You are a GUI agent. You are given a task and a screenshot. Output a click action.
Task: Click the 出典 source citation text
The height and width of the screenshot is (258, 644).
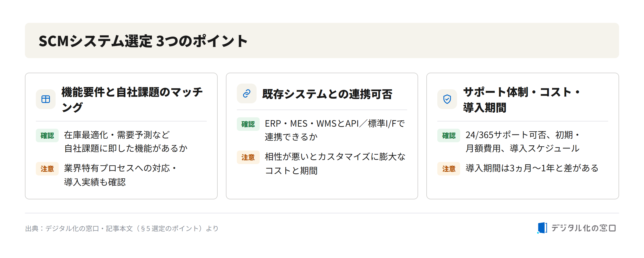pos(122,228)
